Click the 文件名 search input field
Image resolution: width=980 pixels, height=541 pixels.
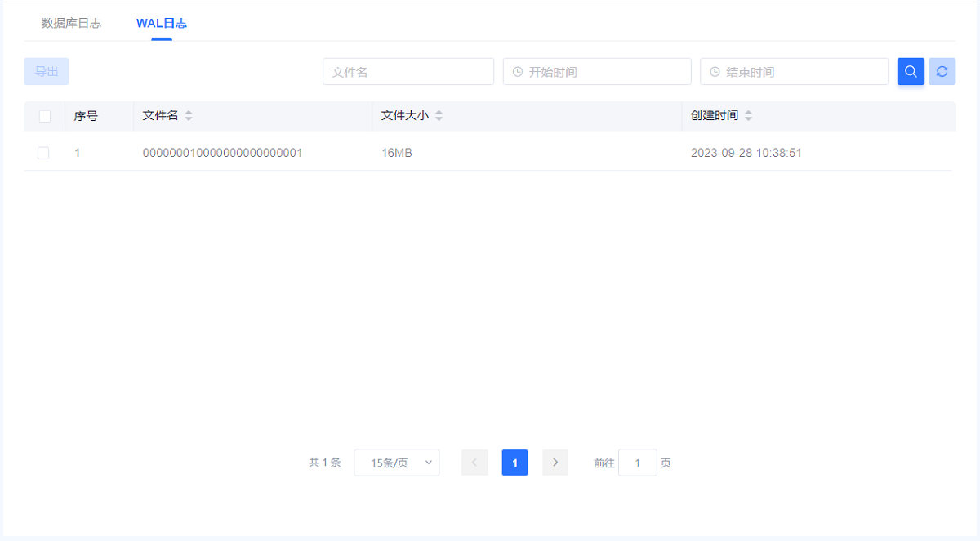click(x=408, y=72)
